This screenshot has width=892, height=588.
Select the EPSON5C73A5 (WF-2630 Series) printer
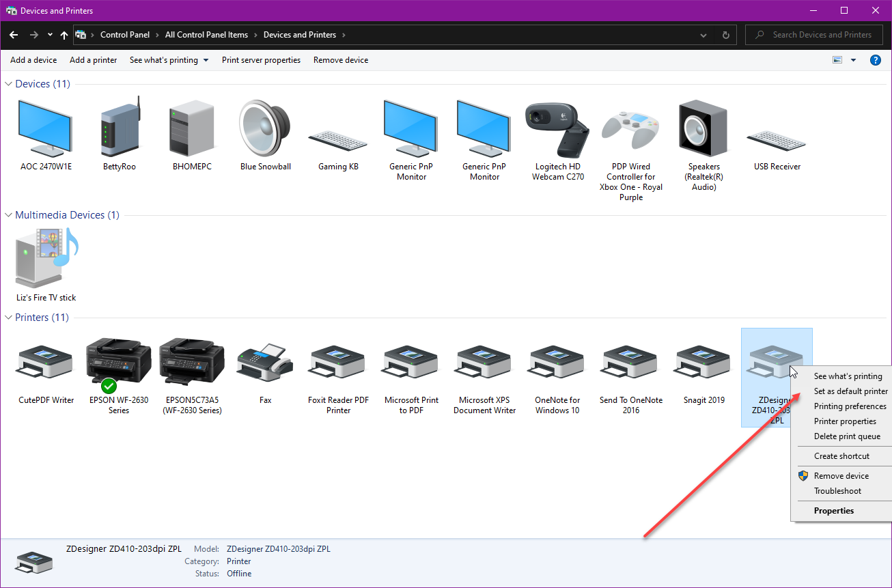coord(192,374)
